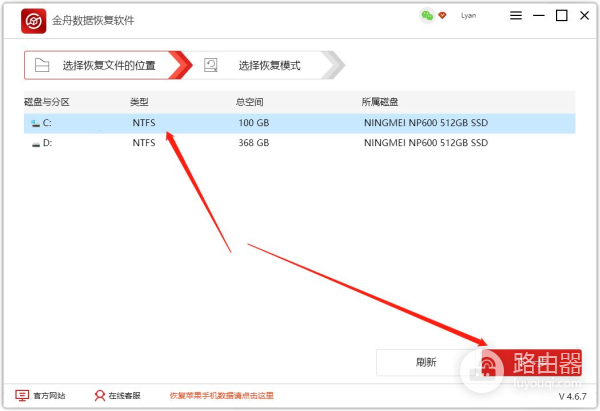The width and height of the screenshot is (600, 411).
Task: Select the D: partition row
Action: (300, 143)
